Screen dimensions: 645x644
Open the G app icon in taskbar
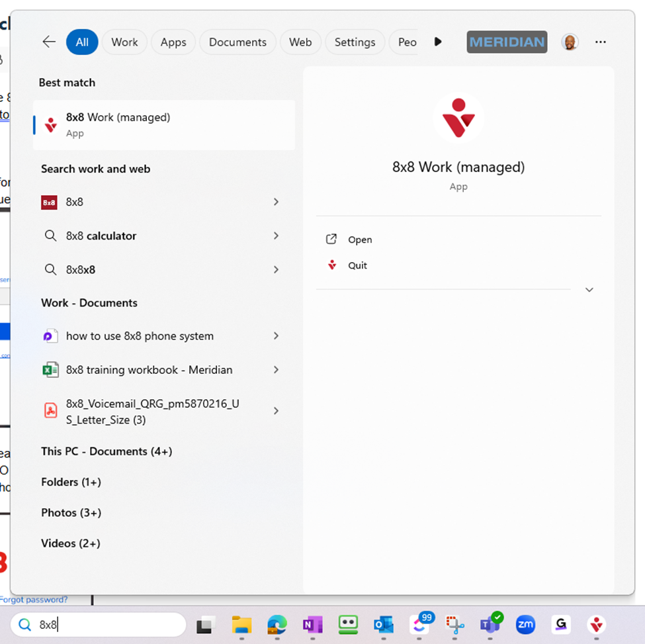pos(561,625)
